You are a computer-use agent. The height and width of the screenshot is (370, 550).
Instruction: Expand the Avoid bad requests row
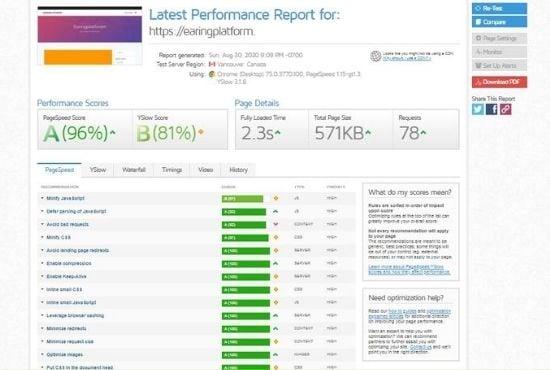pyautogui.click(x=67, y=224)
